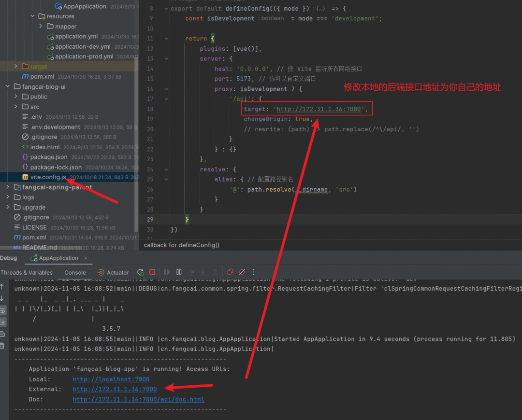
Task: Open debug toolbar more options menu
Action: (254, 272)
